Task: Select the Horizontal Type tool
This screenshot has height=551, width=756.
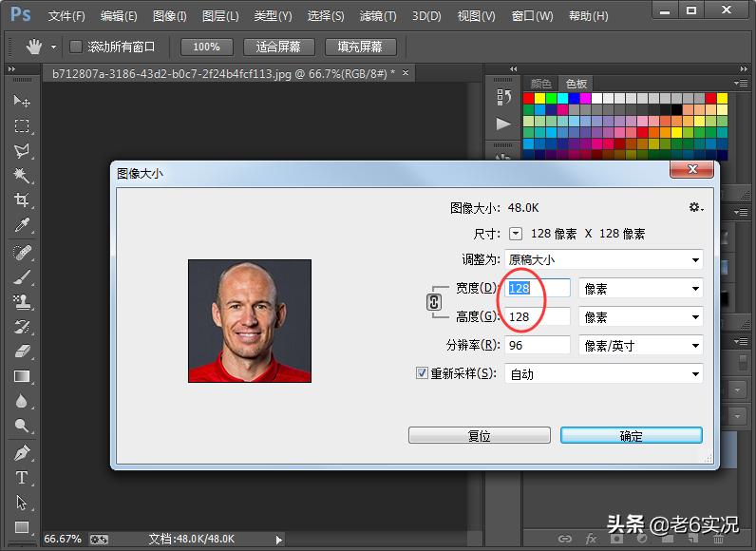Action: [x=21, y=478]
